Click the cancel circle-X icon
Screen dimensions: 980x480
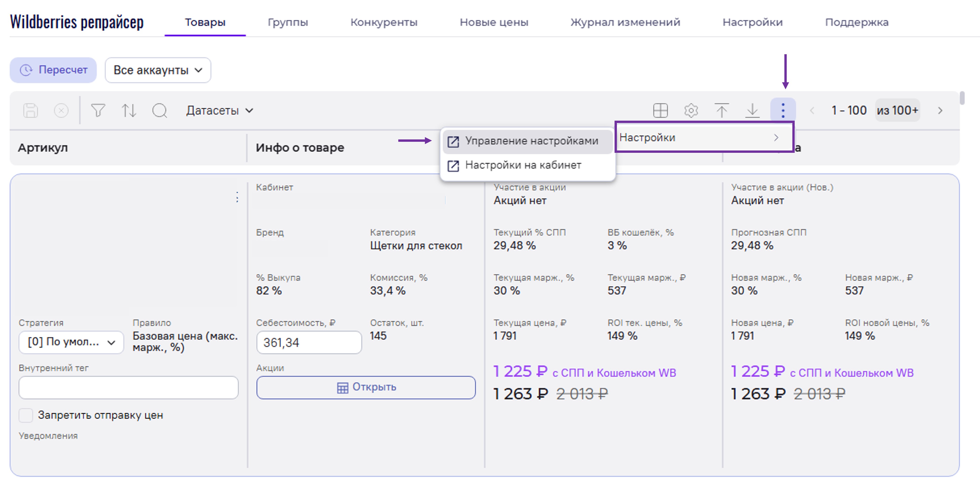(x=61, y=111)
